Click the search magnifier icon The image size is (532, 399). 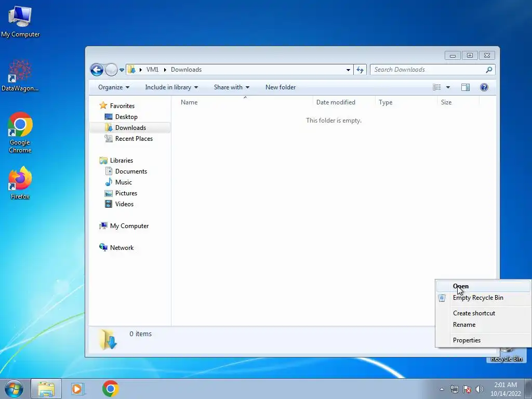[489, 70]
